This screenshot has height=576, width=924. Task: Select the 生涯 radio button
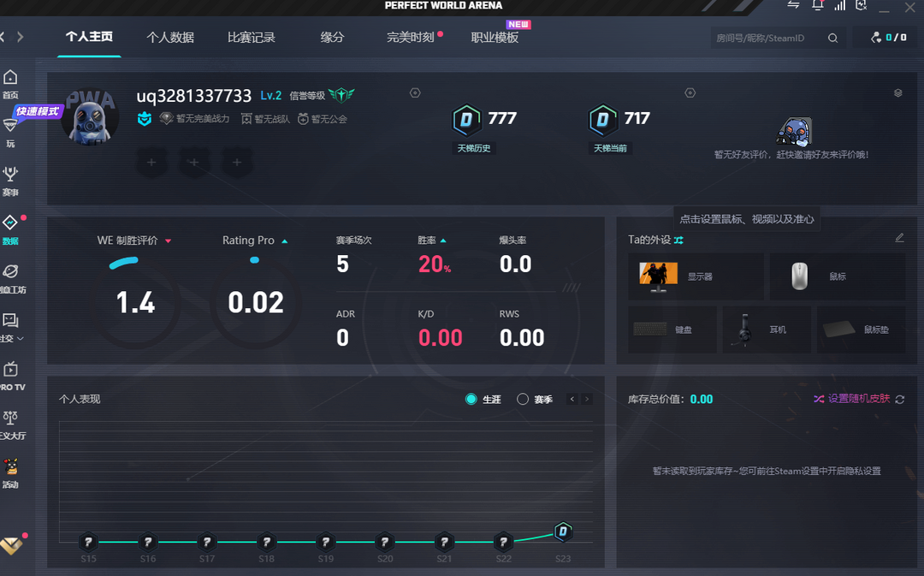click(471, 399)
